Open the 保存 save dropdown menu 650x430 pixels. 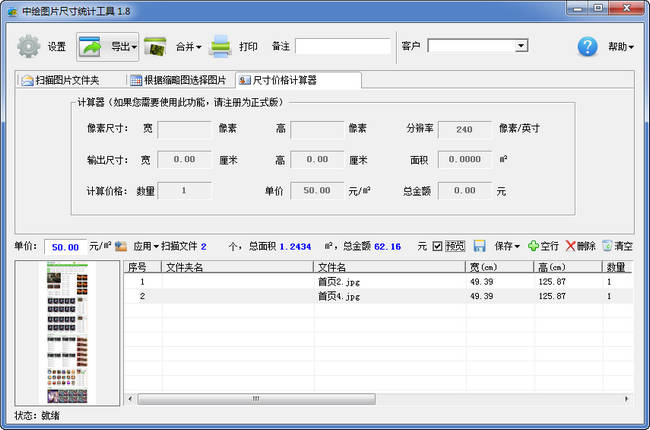[508, 246]
